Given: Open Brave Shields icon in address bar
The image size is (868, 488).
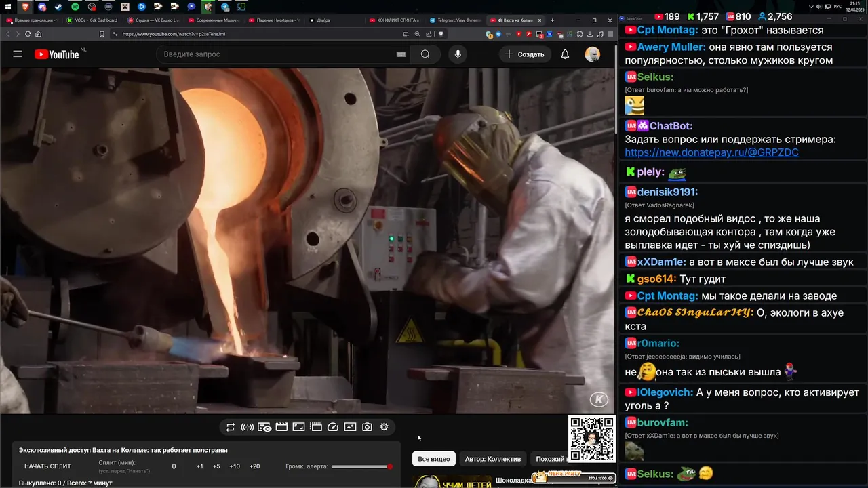Looking at the screenshot, I should click(x=441, y=34).
